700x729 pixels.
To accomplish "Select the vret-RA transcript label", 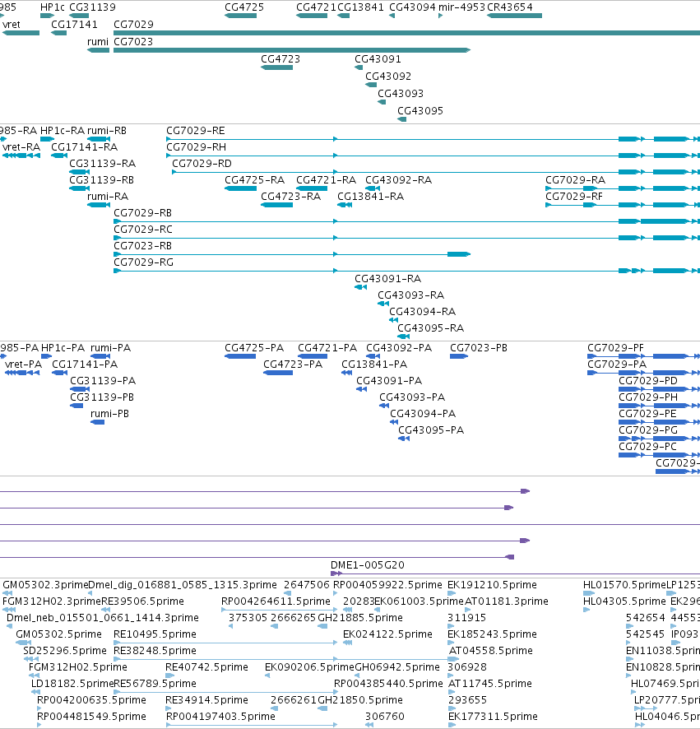I will [x=21, y=147].
